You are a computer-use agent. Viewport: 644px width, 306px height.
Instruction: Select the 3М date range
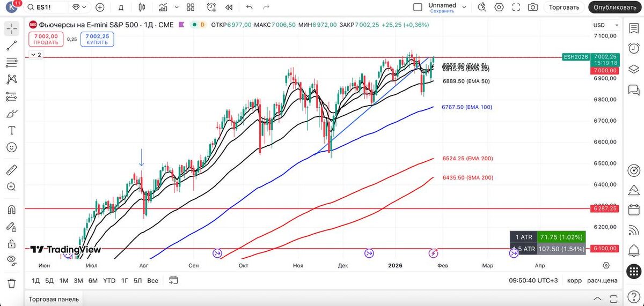click(78, 280)
